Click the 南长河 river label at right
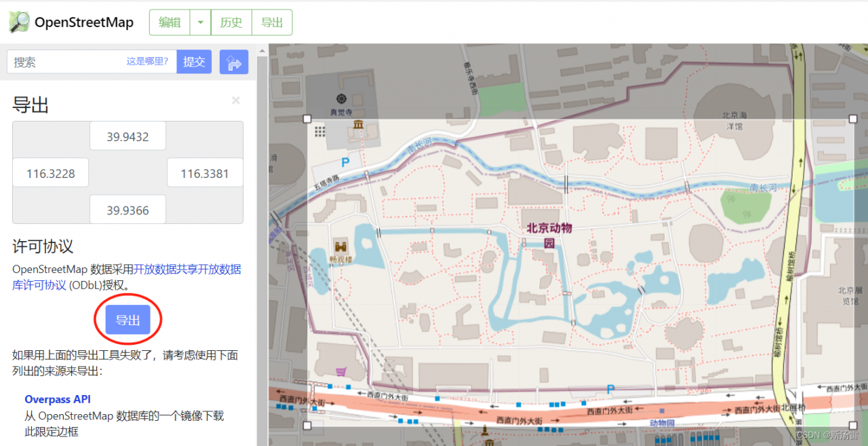The height and width of the screenshot is (446, 868). click(763, 188)
